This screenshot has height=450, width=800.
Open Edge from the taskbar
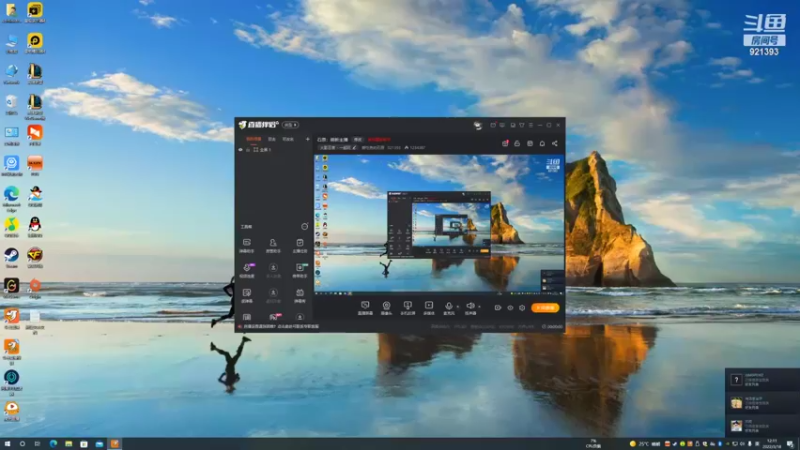[x=53, y=444]
